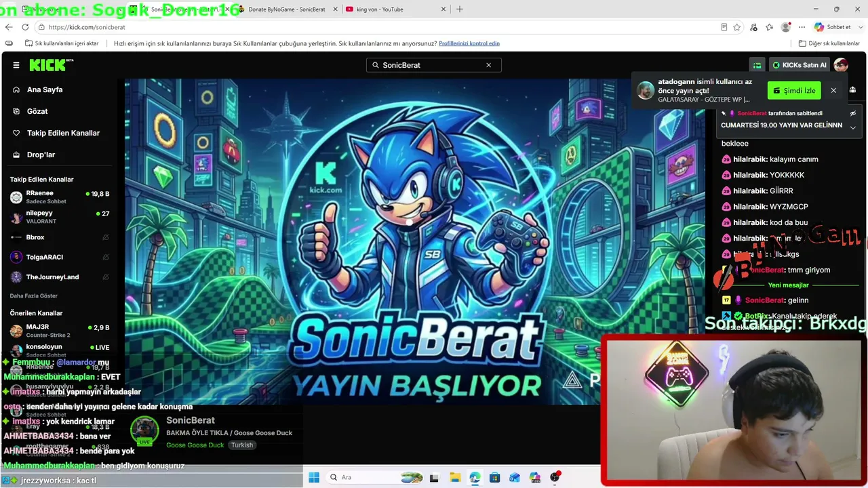Hide the pinned chat message

coord(853,113)
